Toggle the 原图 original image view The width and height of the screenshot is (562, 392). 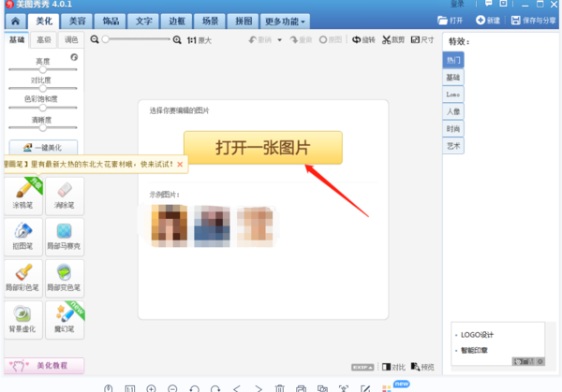(331, 39)
